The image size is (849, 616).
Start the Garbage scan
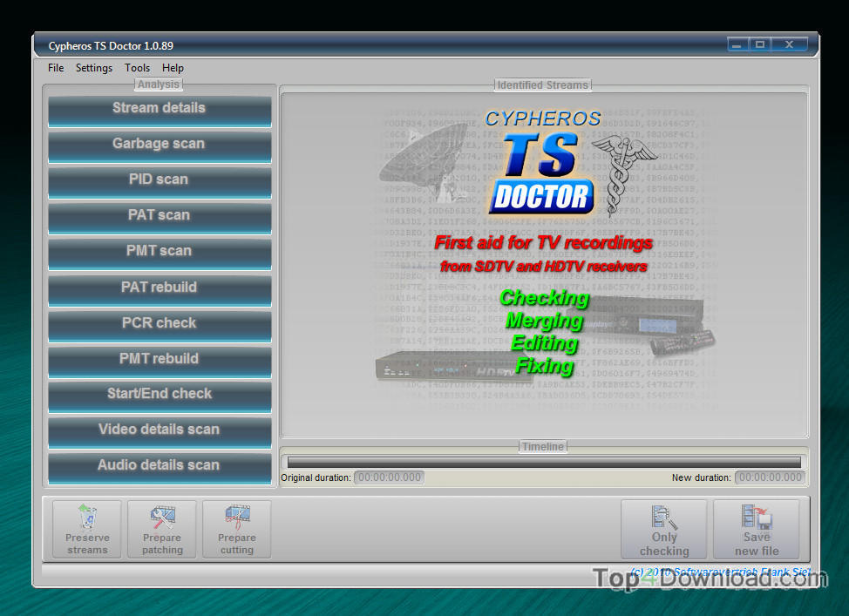[160, 146]
